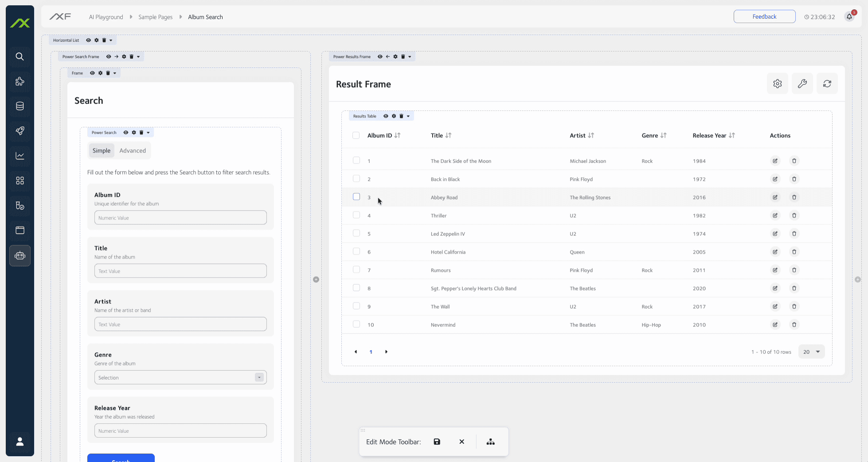This screenshot has width=868, height=462.
Task: Check the checkbox for Led Zeppelin IV row
Action: point(356,233)
